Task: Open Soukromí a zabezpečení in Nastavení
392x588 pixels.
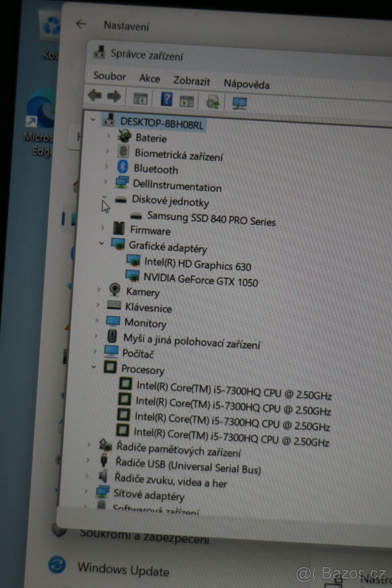Action: (144, 537)
